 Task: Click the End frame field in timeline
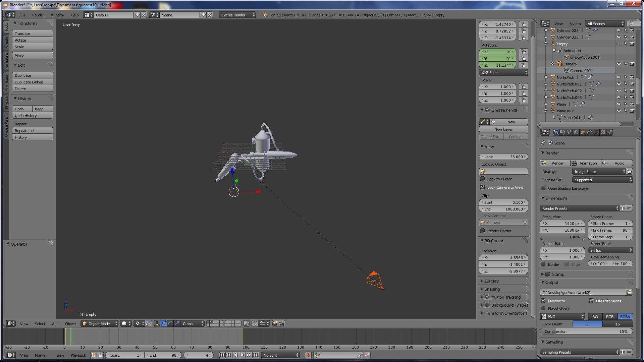(163, 355)
